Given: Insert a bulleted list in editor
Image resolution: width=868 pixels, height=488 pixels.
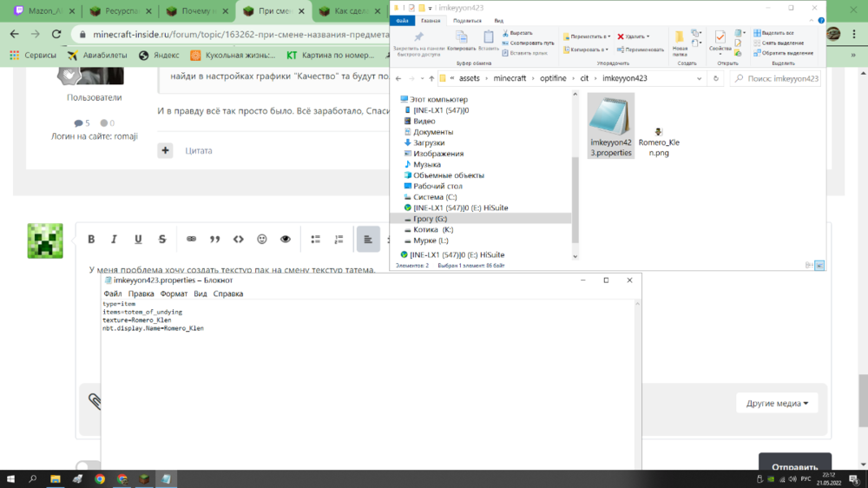Looking at the screenshot, I should point(316,240).
